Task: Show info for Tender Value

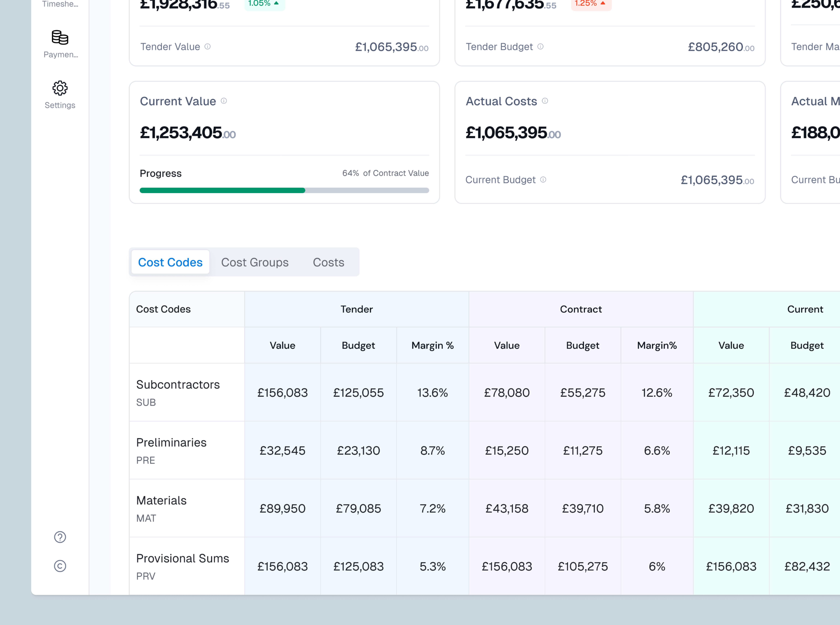Action: [208, 47]
